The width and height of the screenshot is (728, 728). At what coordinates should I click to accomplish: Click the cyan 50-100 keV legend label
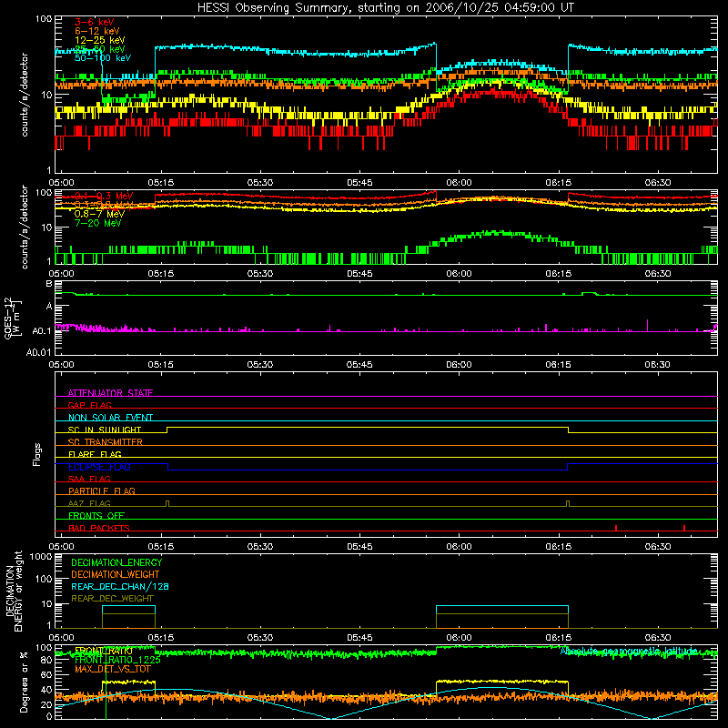click(x=103, y=58)
